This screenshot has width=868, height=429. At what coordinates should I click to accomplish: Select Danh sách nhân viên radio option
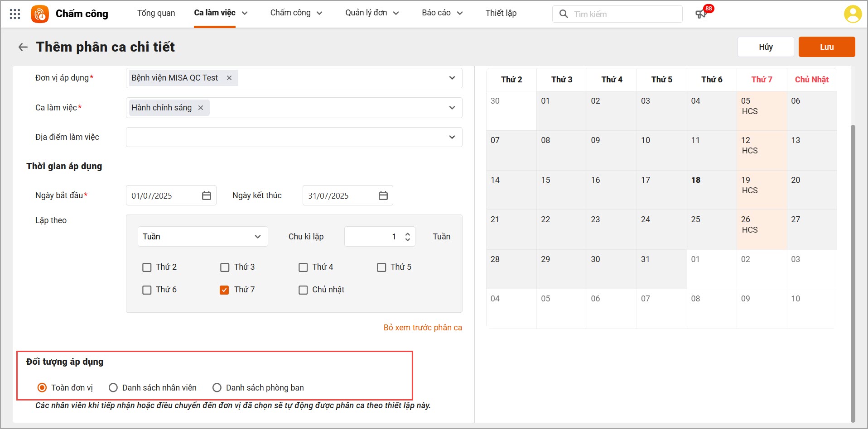coord(113,388)
